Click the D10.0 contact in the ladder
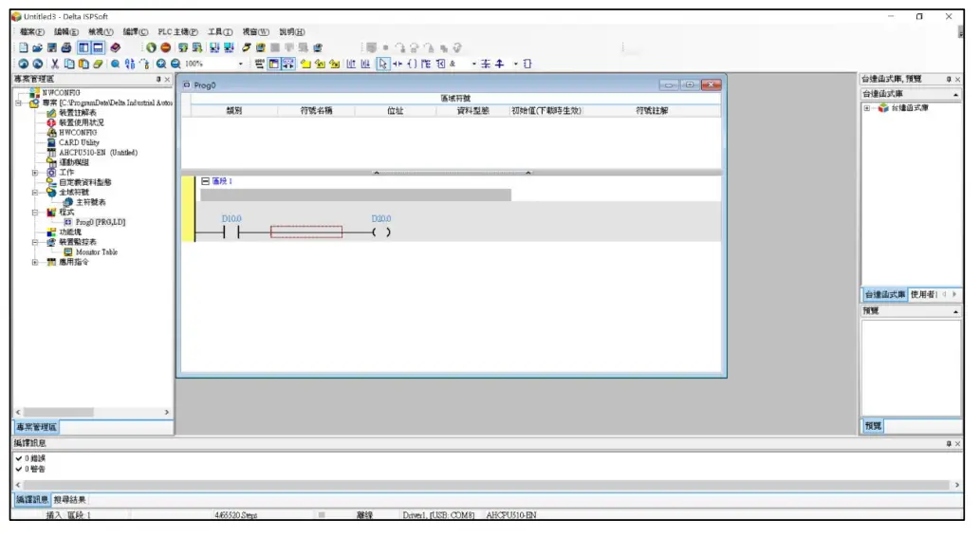Viewport: 980px width, 537px height. 231,231
